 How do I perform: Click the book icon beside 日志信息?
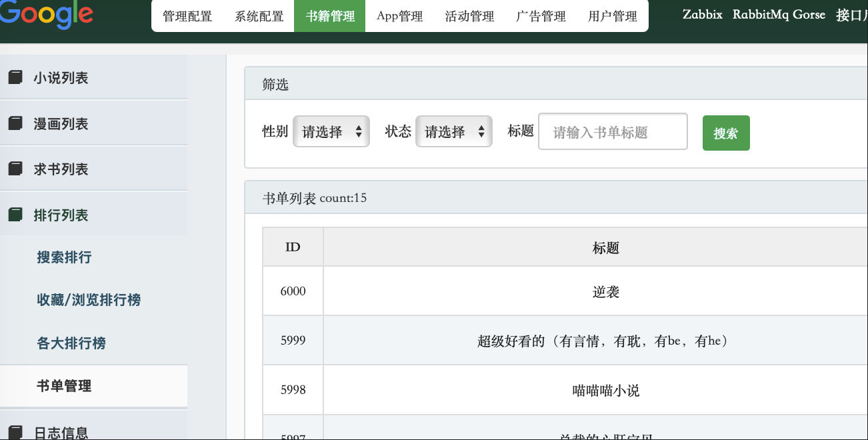click(15, 431)
